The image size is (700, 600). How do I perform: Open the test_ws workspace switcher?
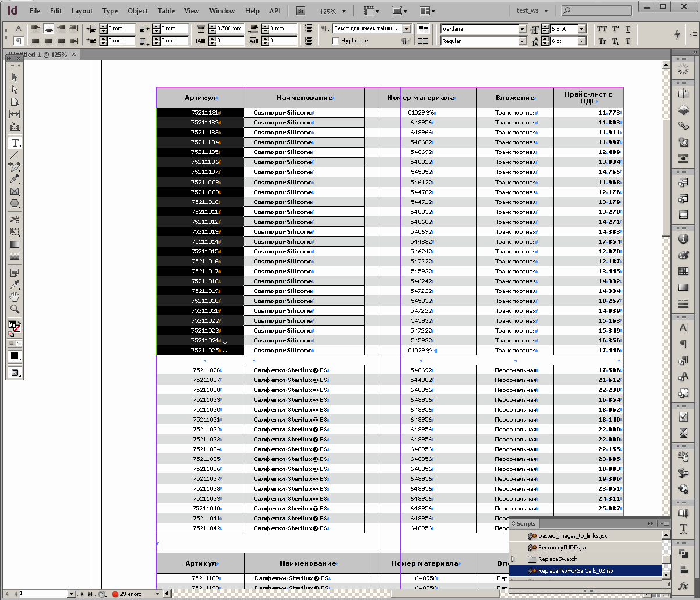tap(533, 10)
